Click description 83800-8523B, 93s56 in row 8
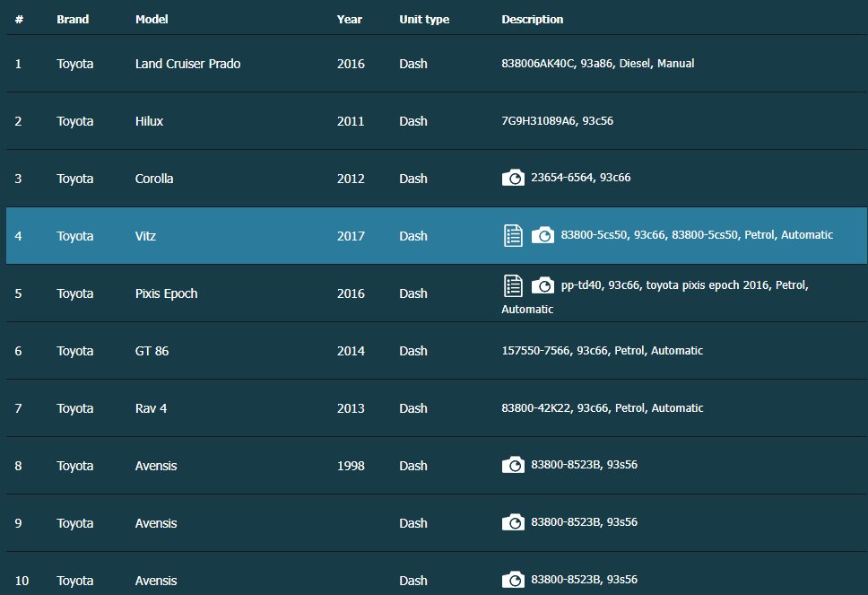Image resolution: width=868 pixels, height=595 pixels. 584,464
